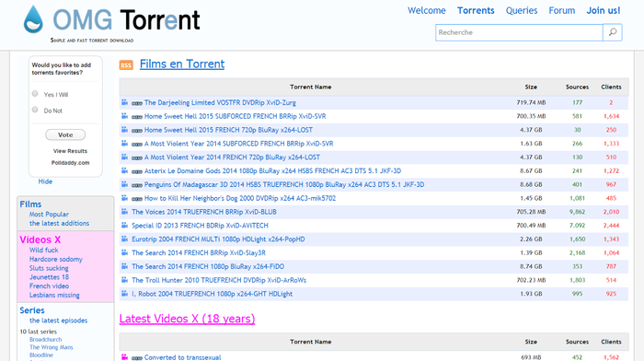The height and width of the screenshot is (361, 644).
Task: Open the Films sidebar section heading
Action: (x=30, y=204)
